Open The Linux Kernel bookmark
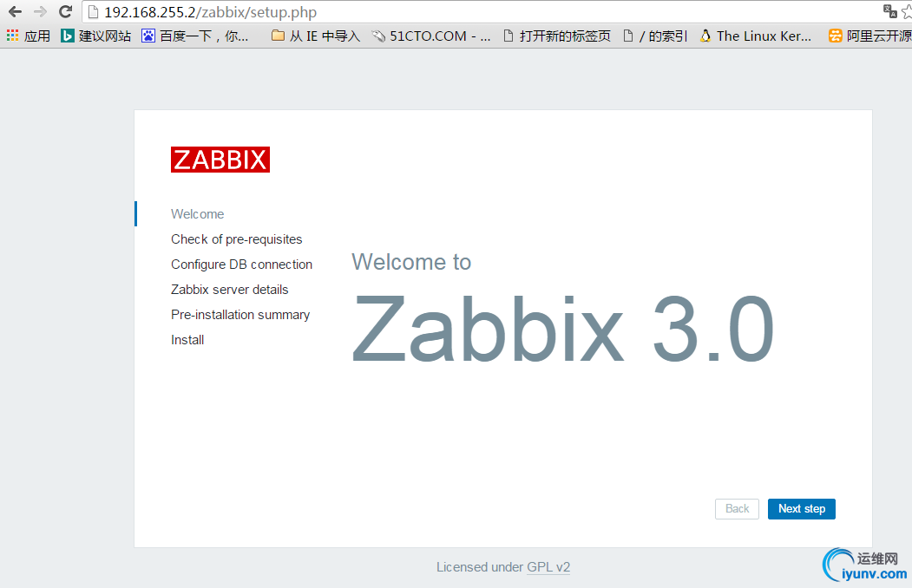The image size is (912, 588). [x=756, y=36]
